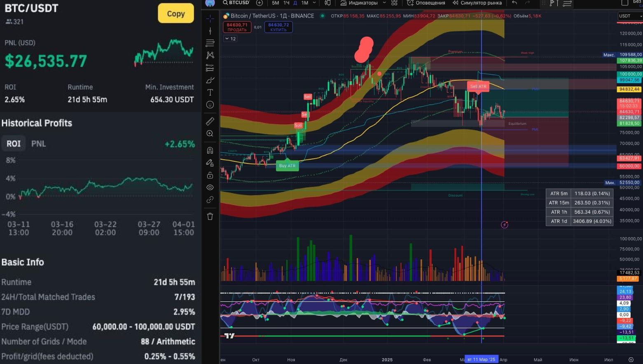Click the add symbol plus icon
Viewport: 643px width, 364px height.
click(260, 3)
